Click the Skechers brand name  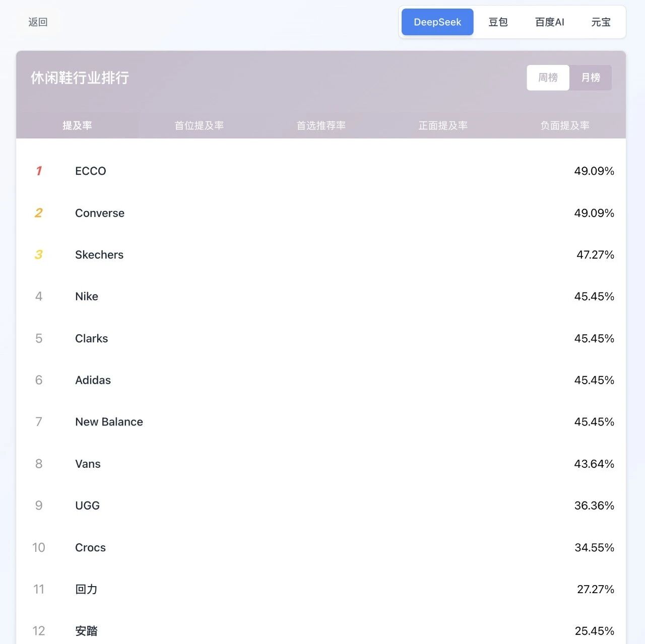pos(99,255)
